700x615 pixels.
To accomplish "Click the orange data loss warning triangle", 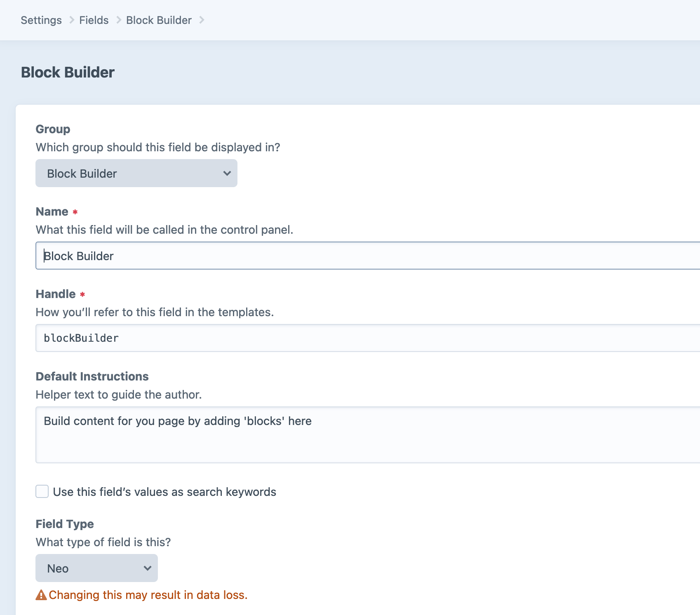I will [x=41, y=595].
